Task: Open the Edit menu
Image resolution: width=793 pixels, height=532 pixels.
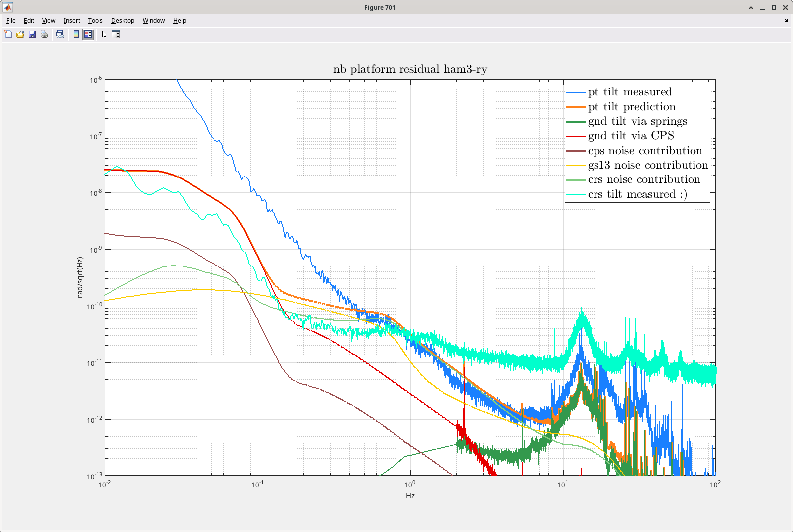Action: coord(29,21)
